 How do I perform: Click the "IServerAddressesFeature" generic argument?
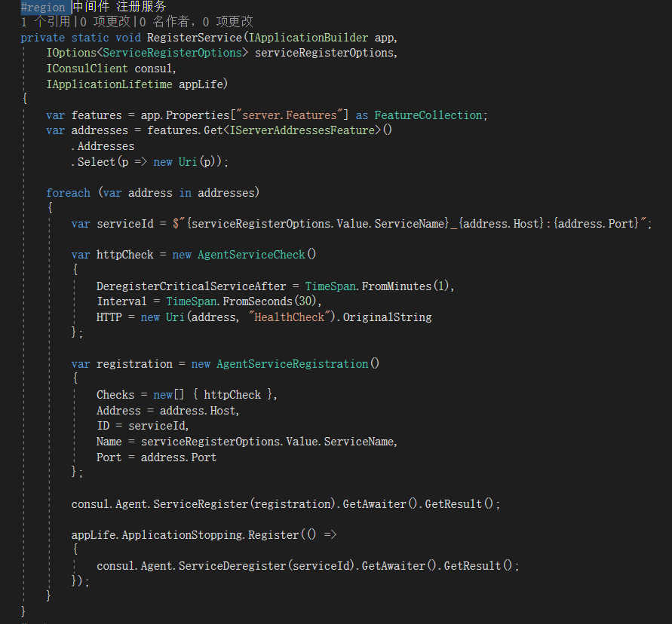click(302, 130)
